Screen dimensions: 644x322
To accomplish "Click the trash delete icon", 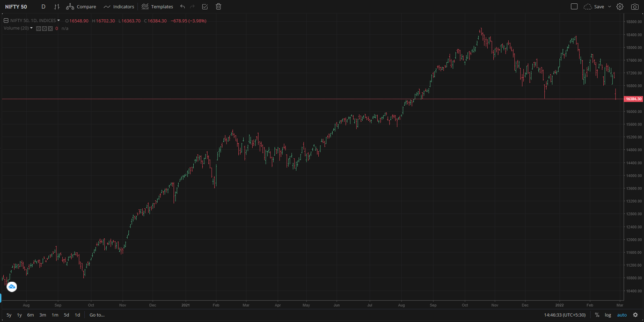I will (x=218, y=6).
